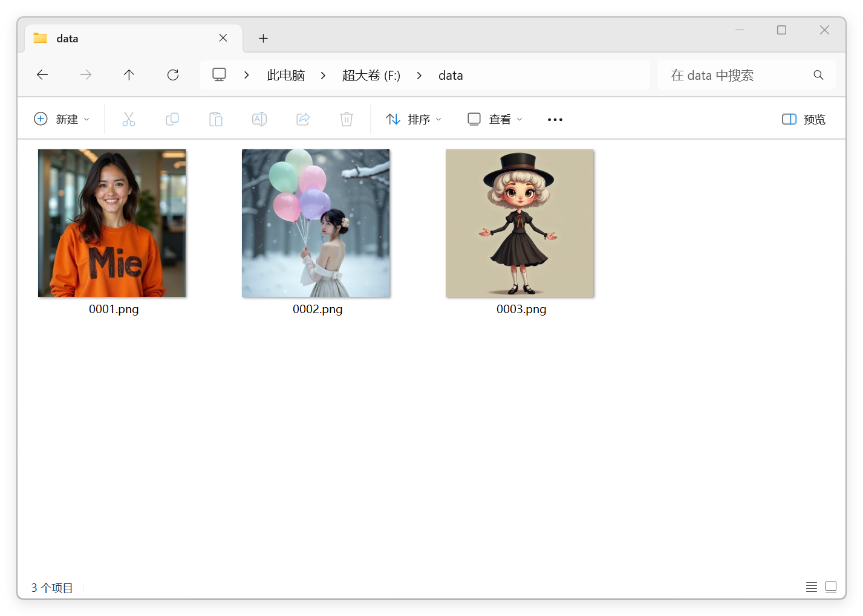Click the 0002.png file name
This screenshot has width=863, height=616.
click(x=318, y=309)
